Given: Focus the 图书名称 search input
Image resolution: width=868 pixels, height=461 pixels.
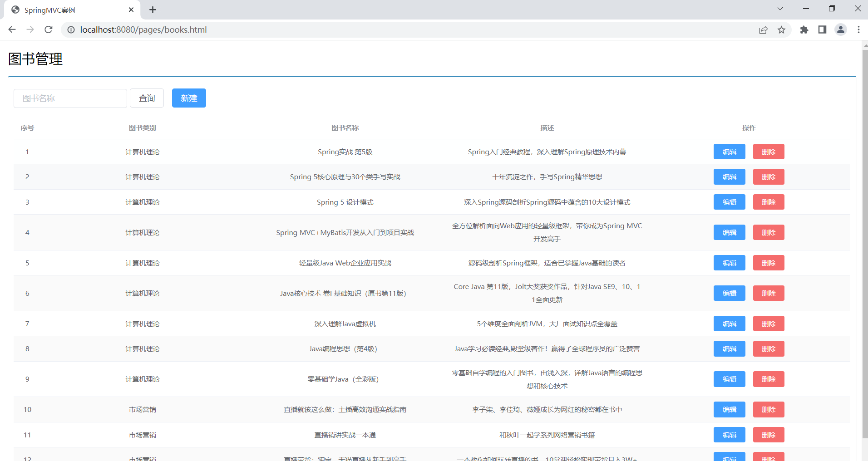Looking at the screenshot, I should [x=70, y=98].
